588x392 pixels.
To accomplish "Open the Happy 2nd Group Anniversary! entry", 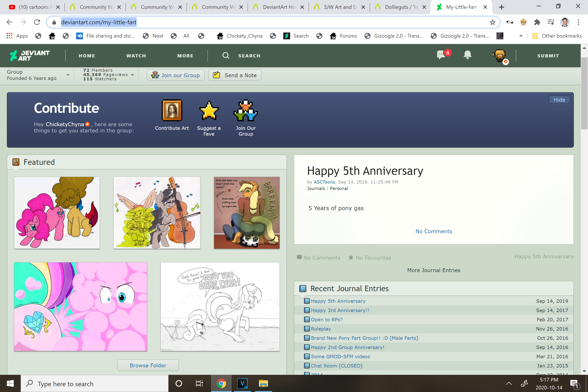I will pyautogui.click(x=348, y=347).
